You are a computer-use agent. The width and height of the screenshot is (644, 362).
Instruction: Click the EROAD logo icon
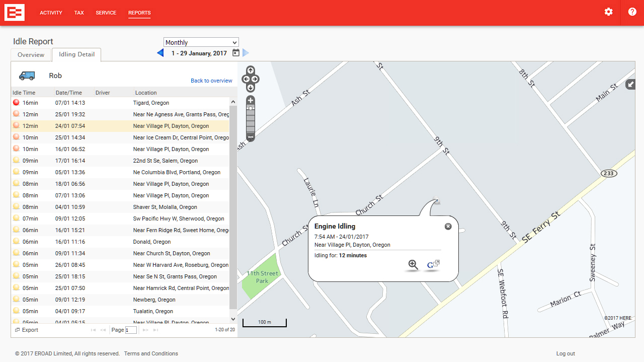point(15,13)
